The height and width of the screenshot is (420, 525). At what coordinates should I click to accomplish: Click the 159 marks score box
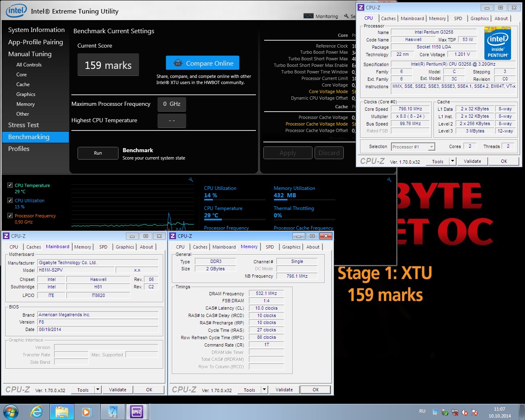(108, 65)
